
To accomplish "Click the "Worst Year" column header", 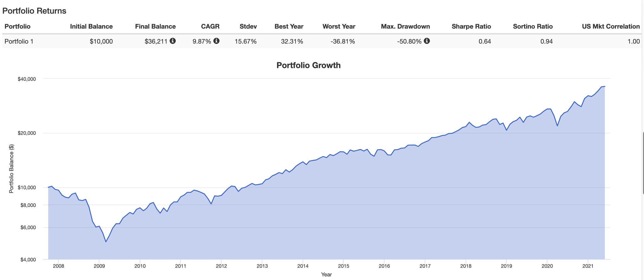I will (x=339, y=26).
